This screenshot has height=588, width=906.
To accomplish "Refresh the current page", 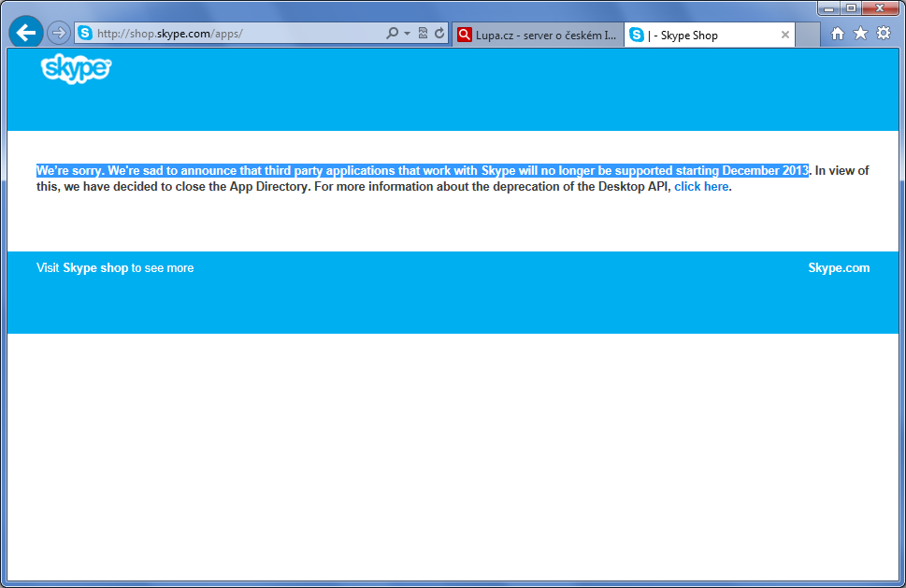I will (439, 34).
